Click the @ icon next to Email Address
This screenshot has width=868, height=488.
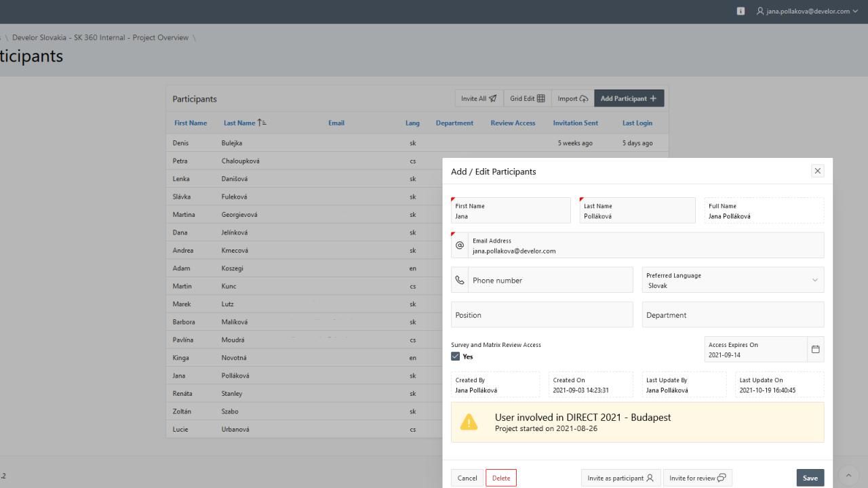coord(460,245)
